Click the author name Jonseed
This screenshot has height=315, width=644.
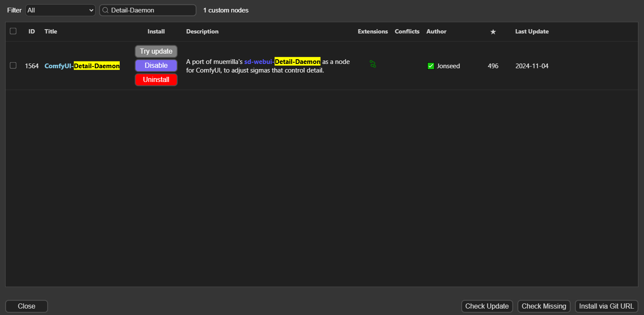(x=448, y=66)
